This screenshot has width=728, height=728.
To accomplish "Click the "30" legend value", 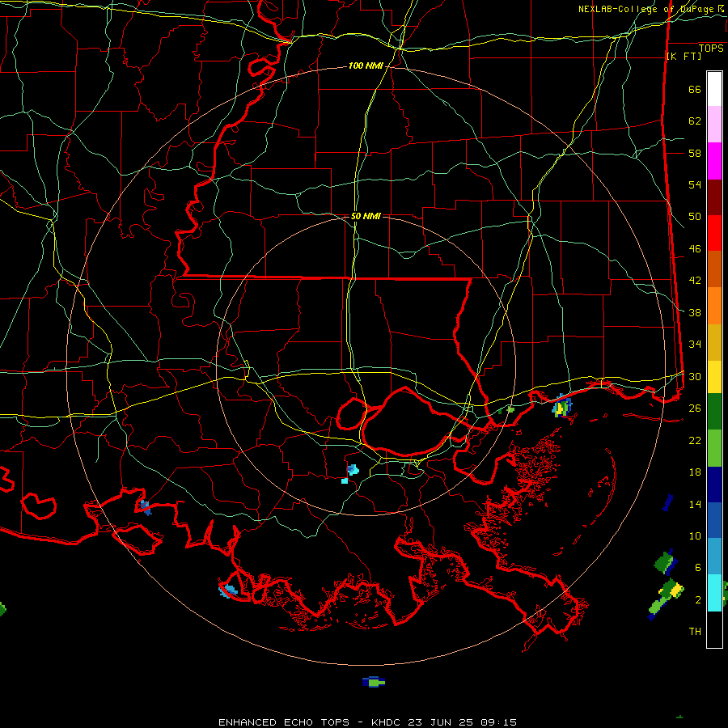I will 695,376.
